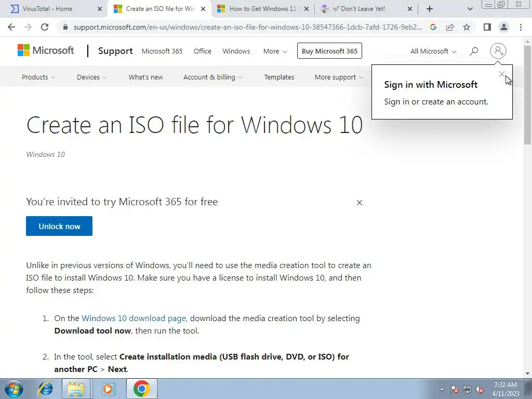This screenshot has height=399, width=532.
Task: Expand the Products menu
Action: (38, 77)
